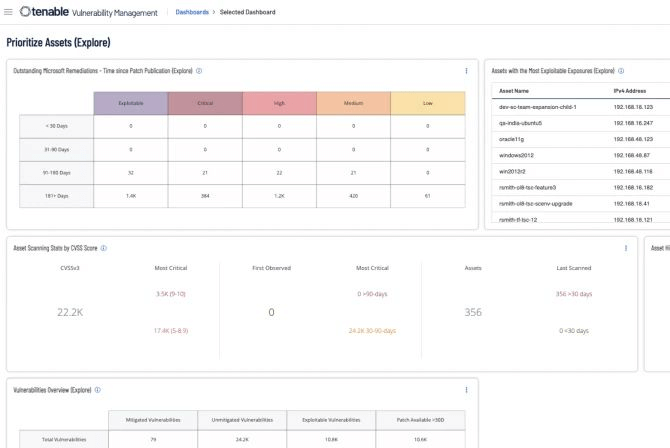Click the Prioritize Assets (Explore) heading
This screenshot has height=448, width=670.
59,42
